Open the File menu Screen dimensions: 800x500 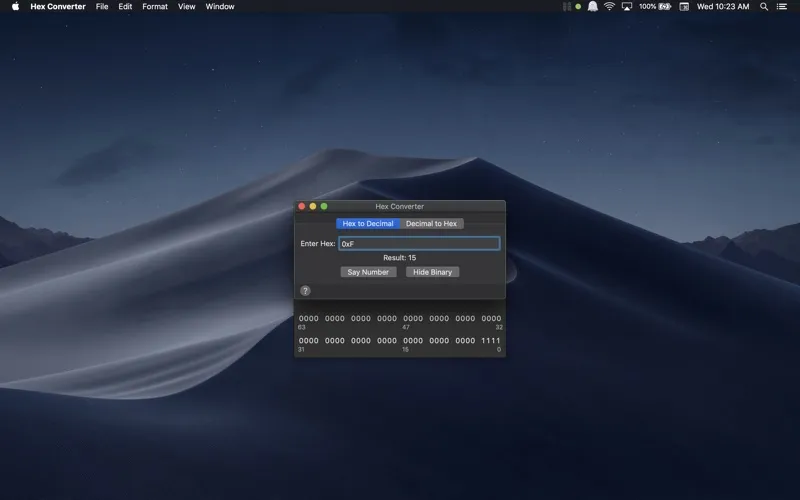(102, 7)
